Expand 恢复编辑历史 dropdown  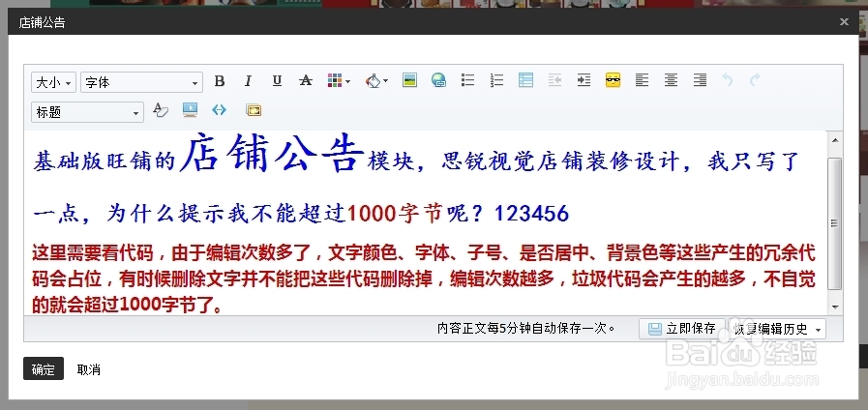777,329
